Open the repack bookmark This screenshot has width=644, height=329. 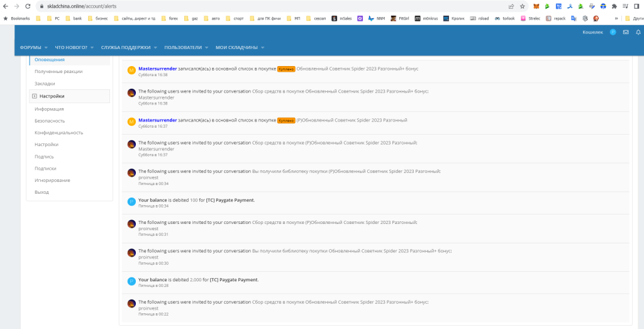coord(556,18)
